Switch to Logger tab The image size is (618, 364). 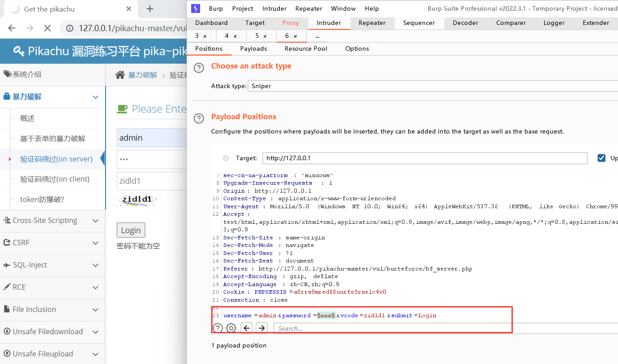pos(554,23)
